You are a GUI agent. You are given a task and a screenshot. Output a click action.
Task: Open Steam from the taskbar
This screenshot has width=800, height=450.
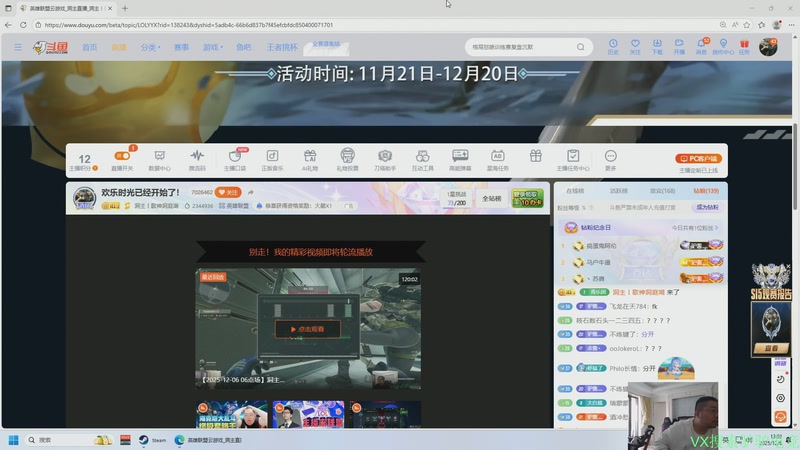(153, 440)
